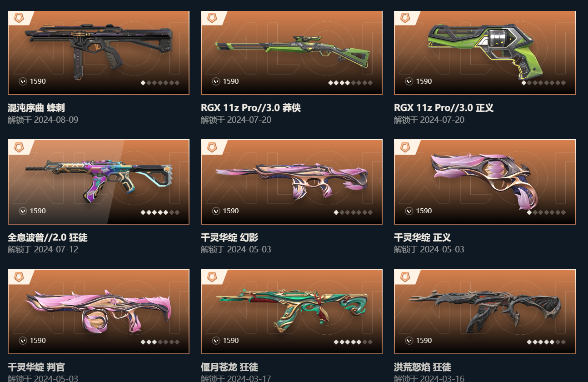The image size is (588, 382).
Task: Click level diamonds on 全息波普//2.0 狂徒 card
Action: tap(160, 212)
